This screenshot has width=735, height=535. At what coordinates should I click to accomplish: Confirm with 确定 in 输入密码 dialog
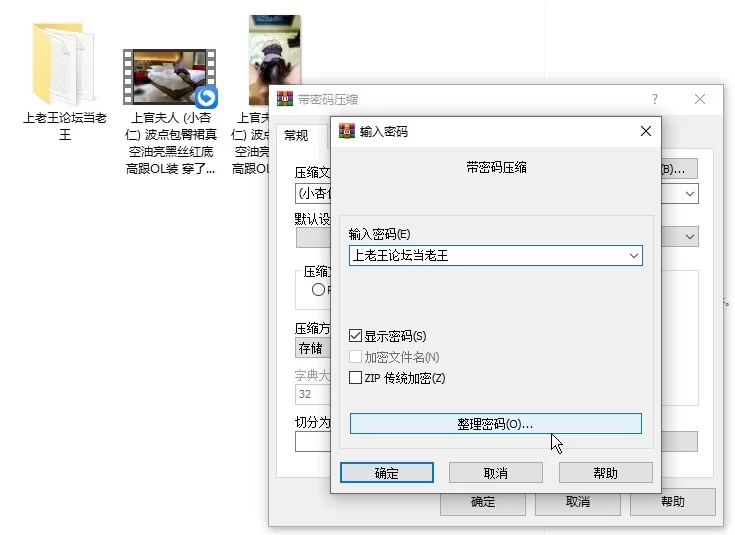coord(387,473)
